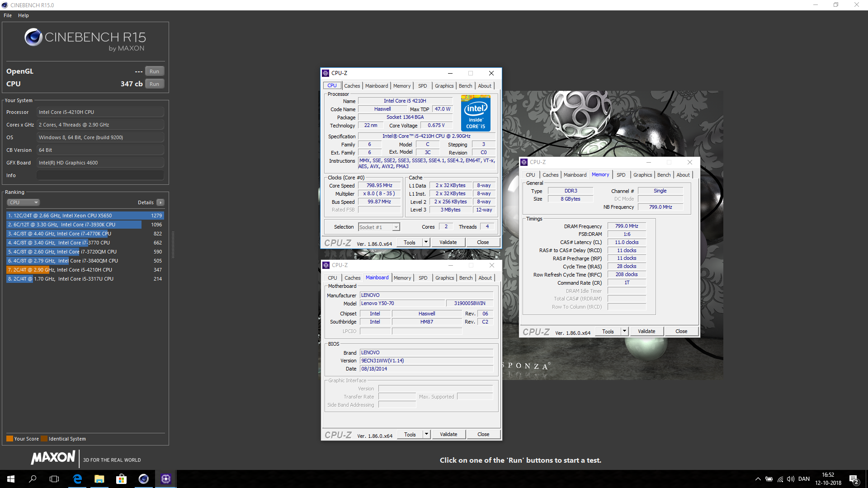Screen dimensions: 868x488
Task: Open the File menu in Cinebench
Action: tap(8, 15)
